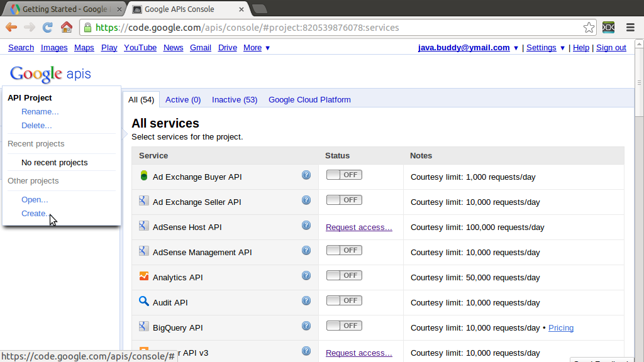Image resolution: width=644 pixels, height=362 pixels.
Task: Open a new browser tab
Action: point(260,9)
